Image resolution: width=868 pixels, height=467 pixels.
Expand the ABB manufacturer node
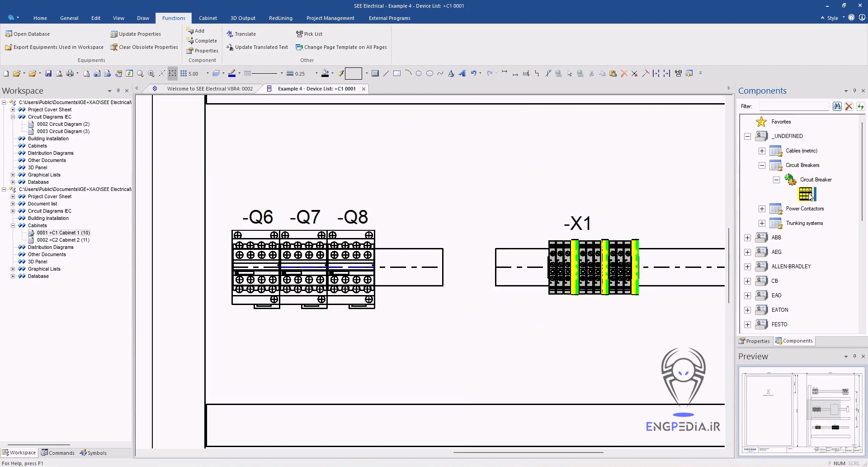(x=747, y=238)
